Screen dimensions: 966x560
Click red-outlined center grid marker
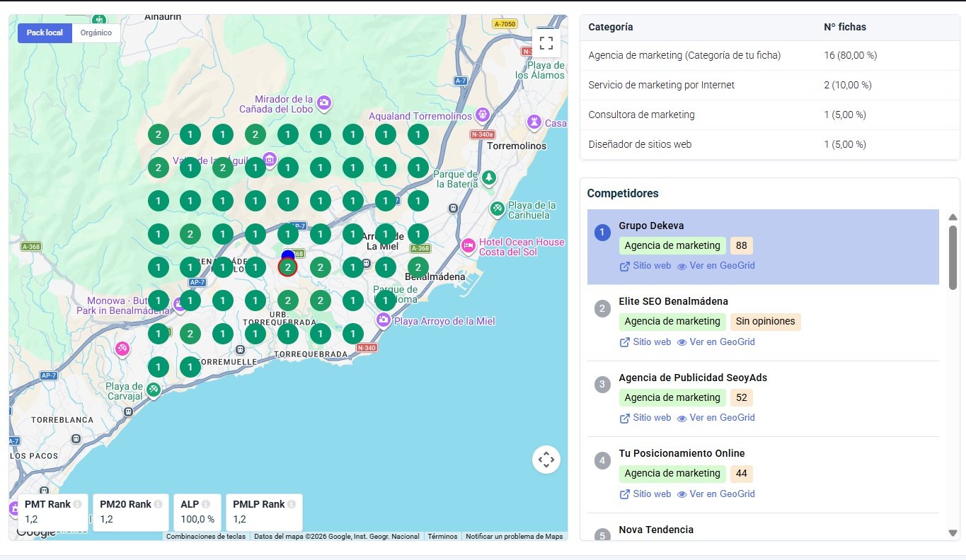click(287, 267)
